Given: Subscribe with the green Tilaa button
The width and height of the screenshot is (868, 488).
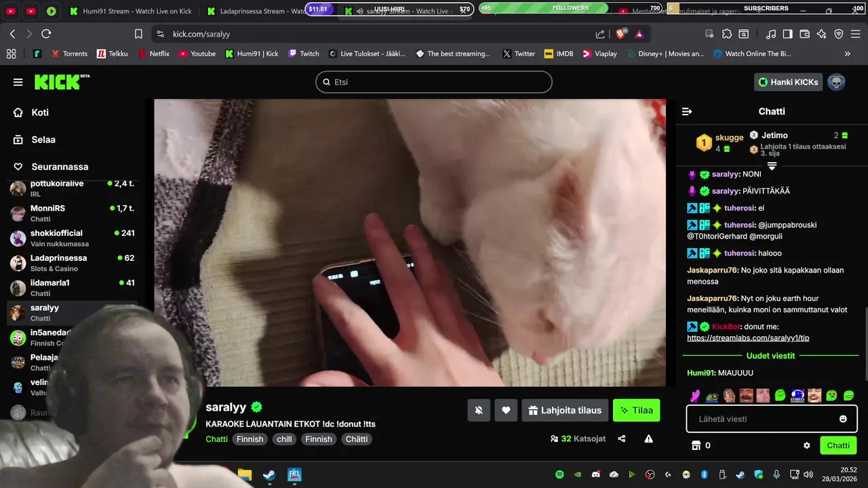Looking at the screenshot, I should point(636,410).
